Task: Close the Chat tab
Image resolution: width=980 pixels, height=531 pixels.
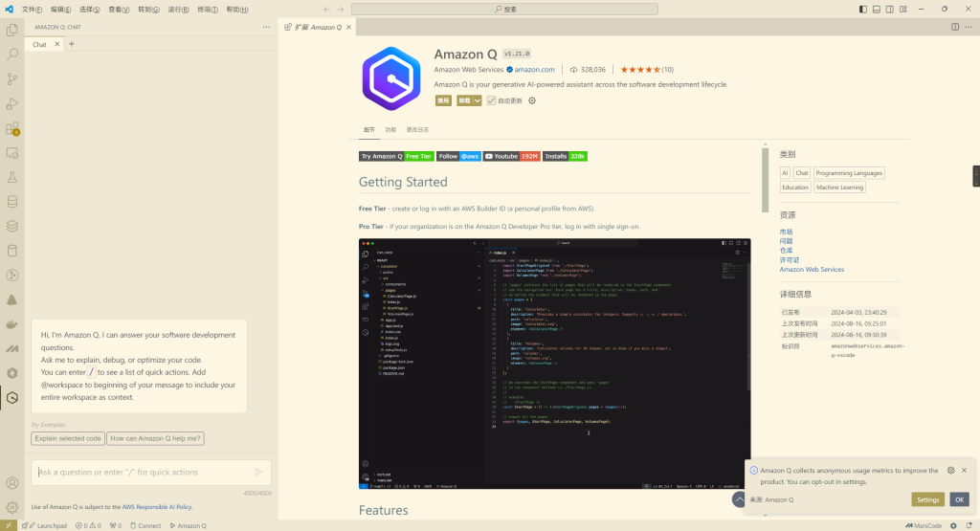Action: (56, 44)
